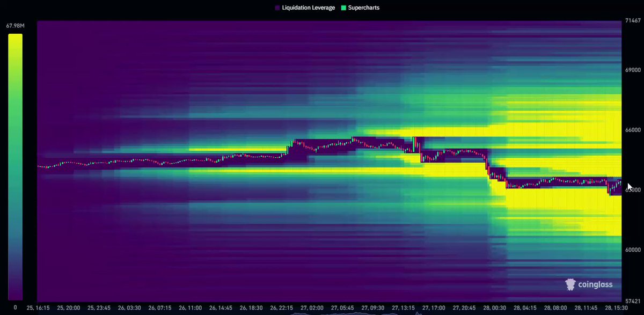The image size is (644, 315).
Task: Click the Coinglass watermark logo
Action: coord(589,284)
